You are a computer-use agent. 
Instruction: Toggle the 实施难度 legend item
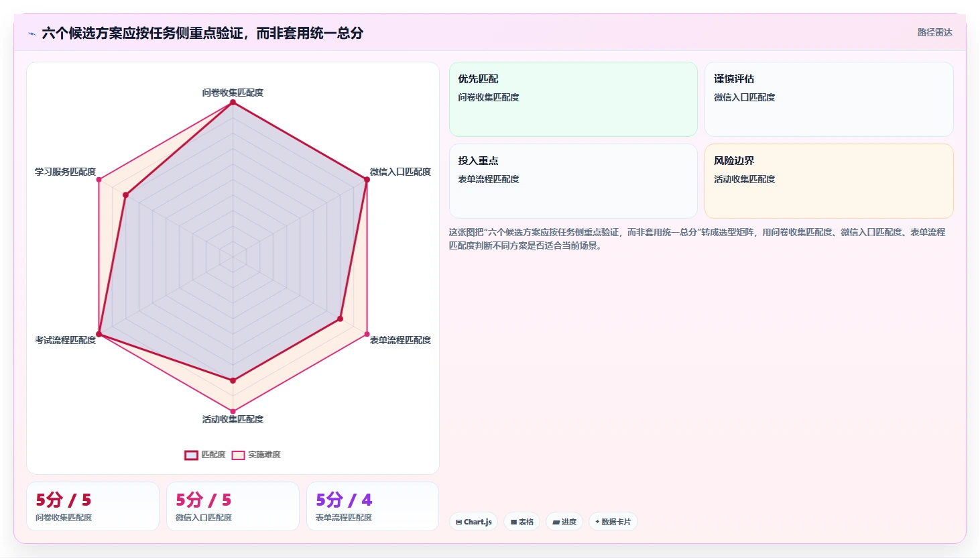[x=256, y=455]
